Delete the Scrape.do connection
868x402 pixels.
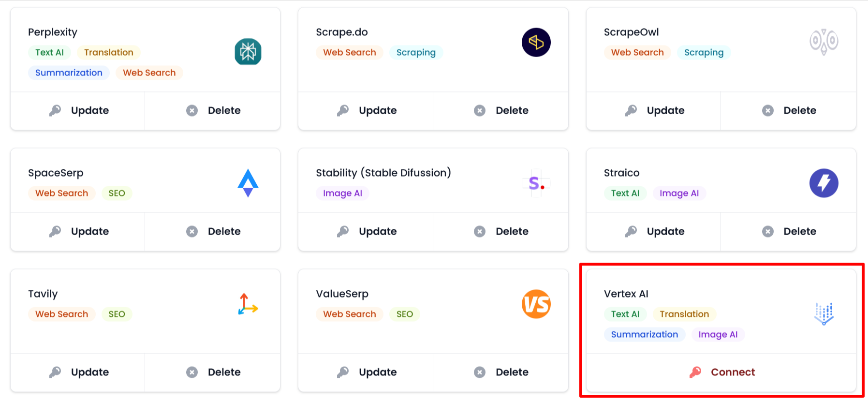(501, 111)
